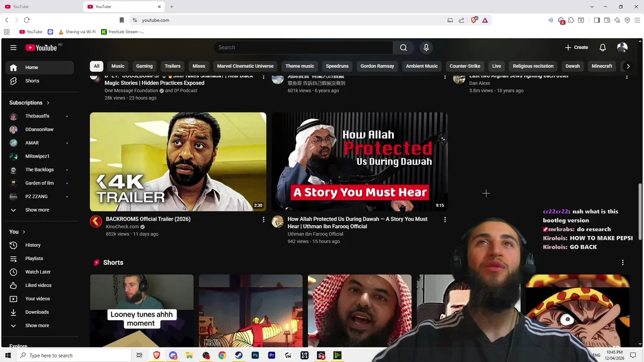Bookmark this page via address bar icon
This screenshot has width=644, height=362.
(x=122, y=20)
